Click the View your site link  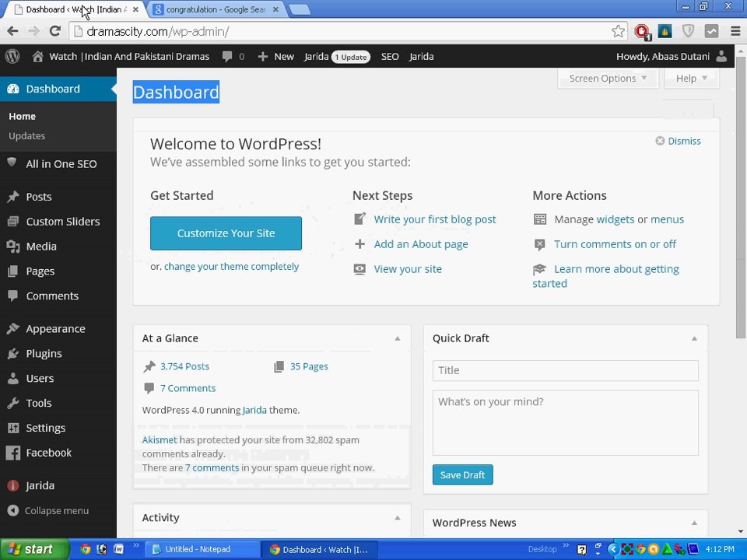point(407,269)
